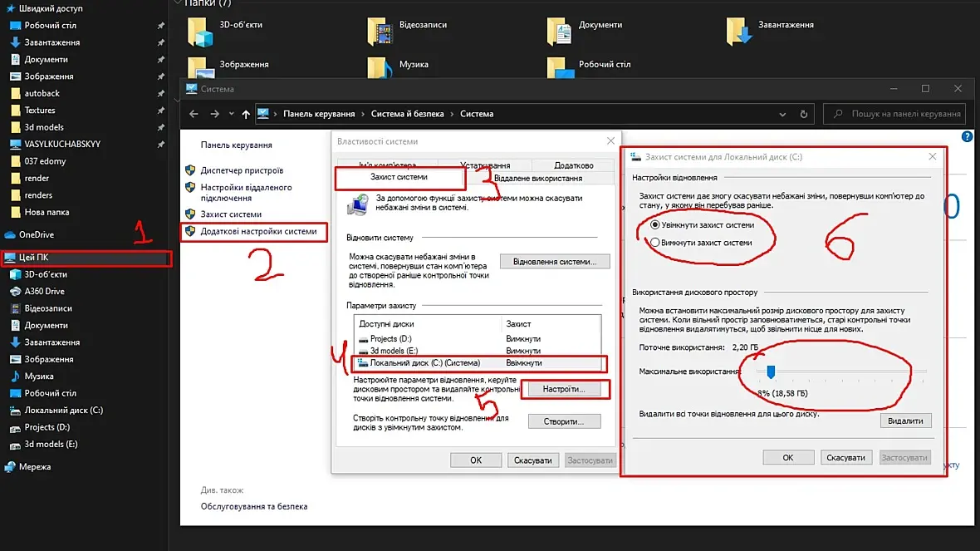Viewport: 980px width, 551px height.
Task: Open Панель керування home link in left pane
Action: coord(236,145)
